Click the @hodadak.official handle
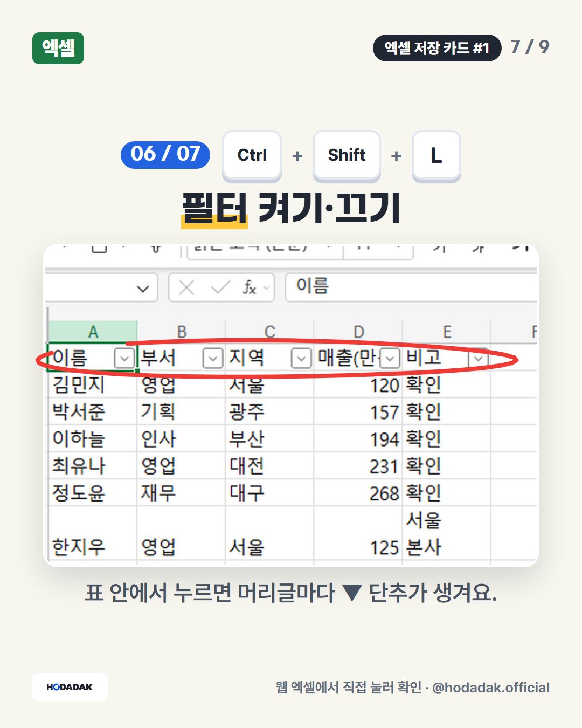The image size is (582, 728). (x=491, y=688)
